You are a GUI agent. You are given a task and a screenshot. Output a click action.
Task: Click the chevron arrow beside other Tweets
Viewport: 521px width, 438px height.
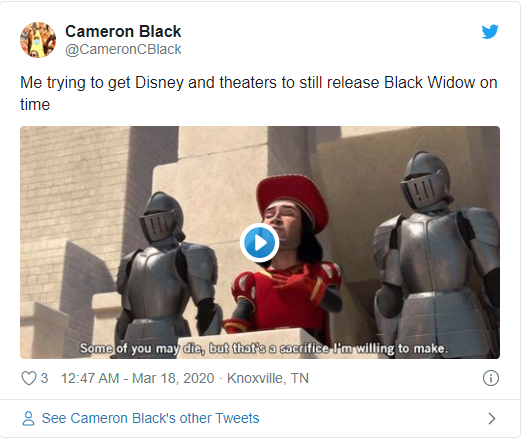pyautogui.click(x=492, y=418)
